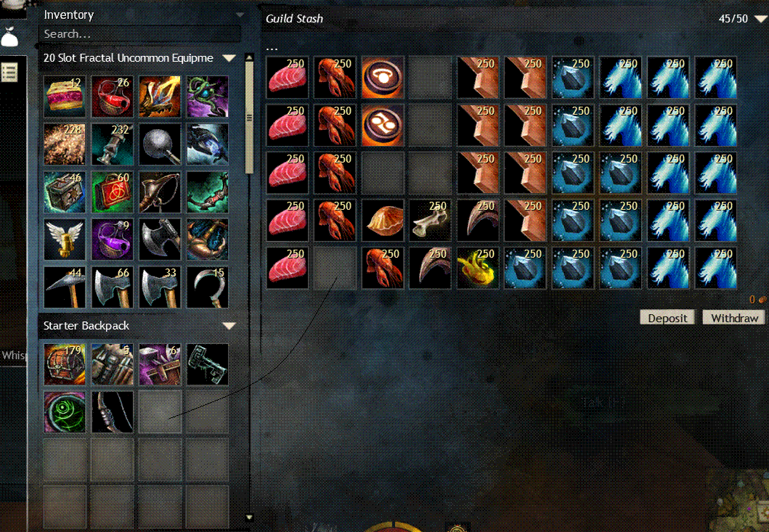769x532 pixels.
Task: Click the seashell item in guild stash
Action: click(383, 220)
